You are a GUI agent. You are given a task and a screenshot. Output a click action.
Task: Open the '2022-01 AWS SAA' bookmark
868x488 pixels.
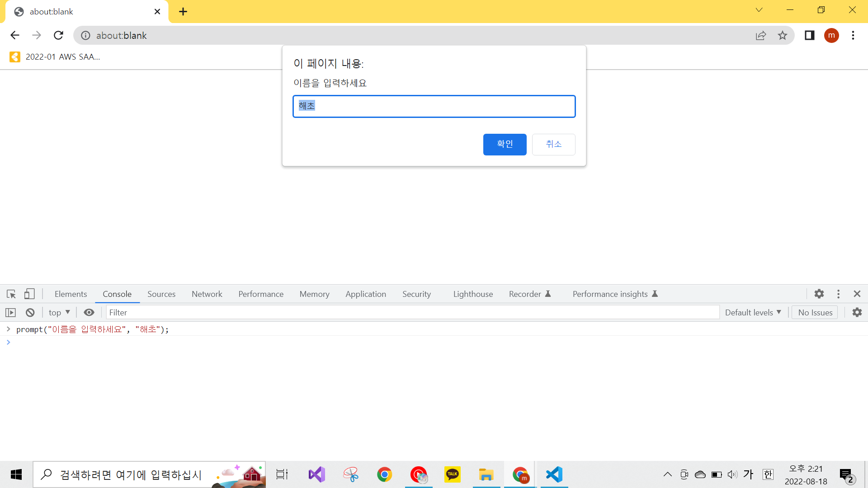[x=54, y=56]
